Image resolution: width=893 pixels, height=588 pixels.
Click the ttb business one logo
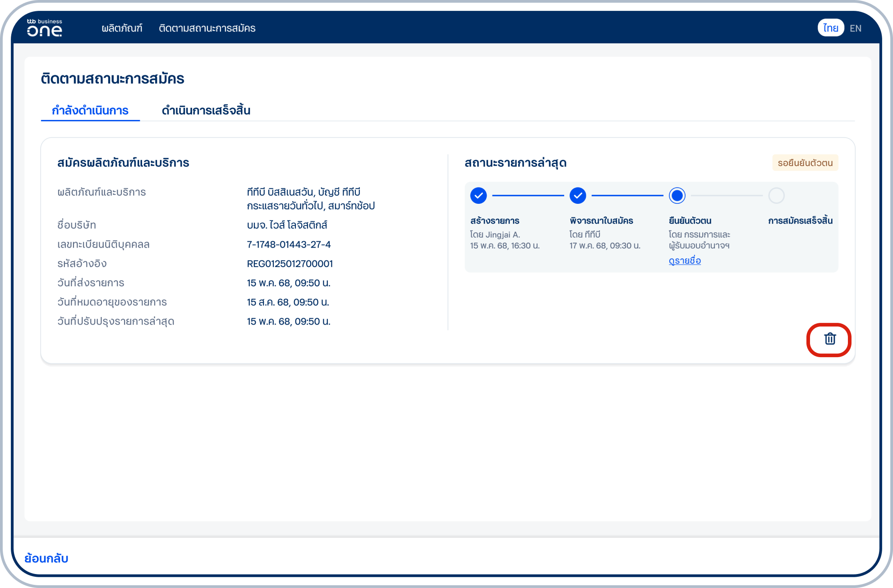[44, 28]
